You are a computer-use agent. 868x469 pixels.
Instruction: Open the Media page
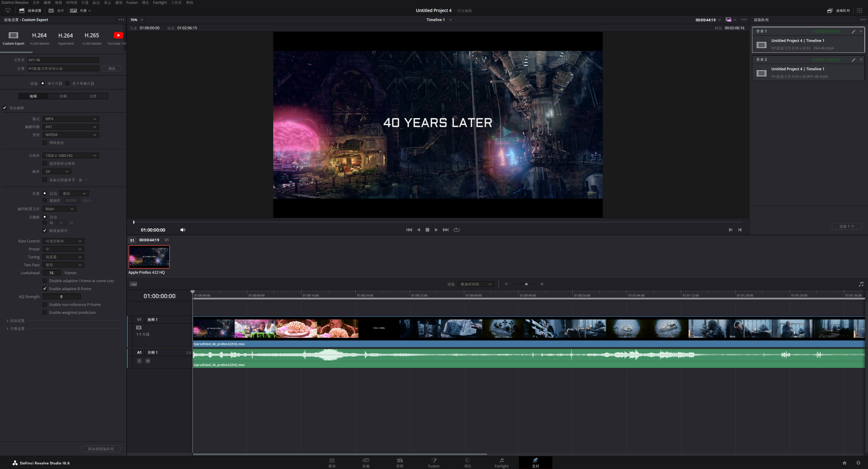coord(332,463)
